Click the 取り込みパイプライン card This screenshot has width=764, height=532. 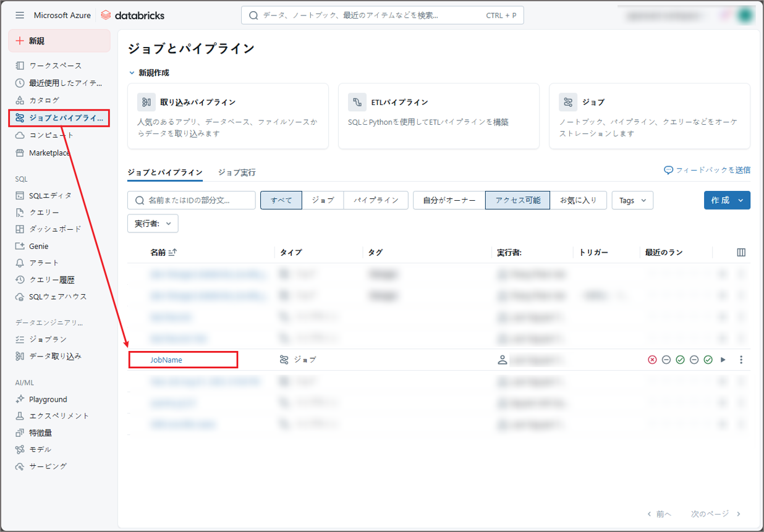coord(228,116)
